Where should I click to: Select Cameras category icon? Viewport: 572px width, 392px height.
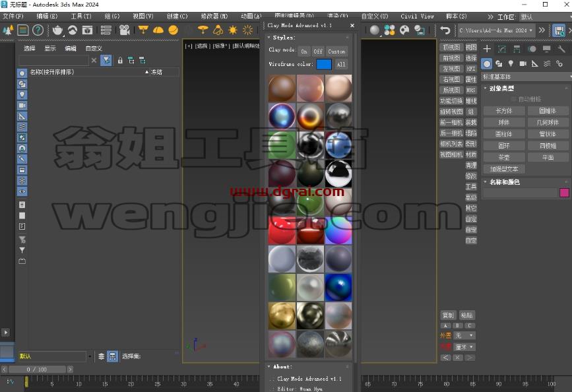[523, 64]
